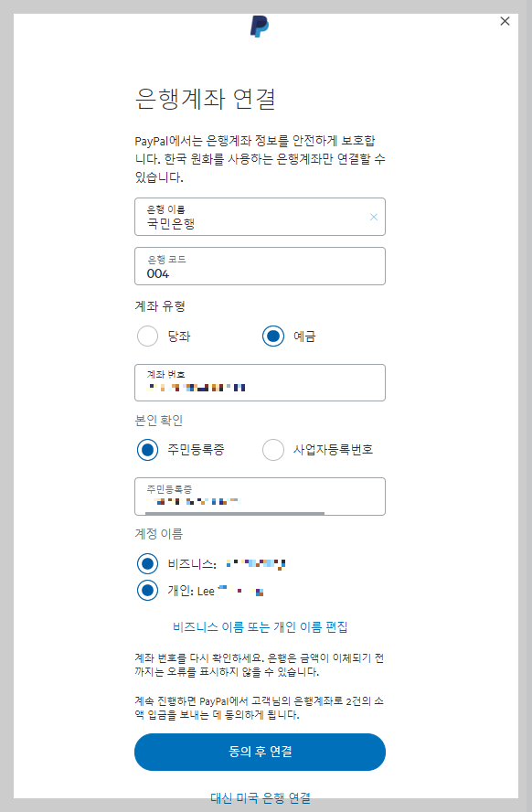Screen dimensions: 532x812
Task: Select the 당좌 account type
Action: [x=147, y=337]
